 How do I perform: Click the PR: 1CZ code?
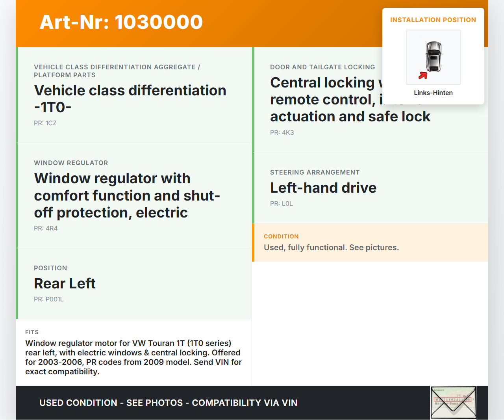(45, 123)
